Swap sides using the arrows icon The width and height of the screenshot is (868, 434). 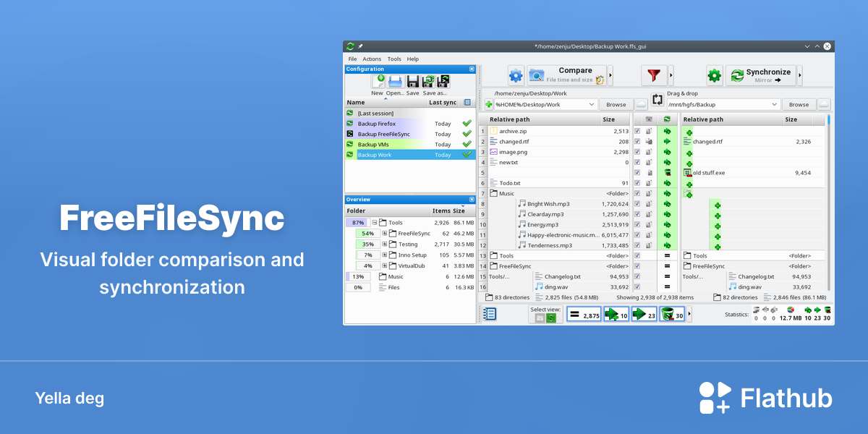pos(658,100)
